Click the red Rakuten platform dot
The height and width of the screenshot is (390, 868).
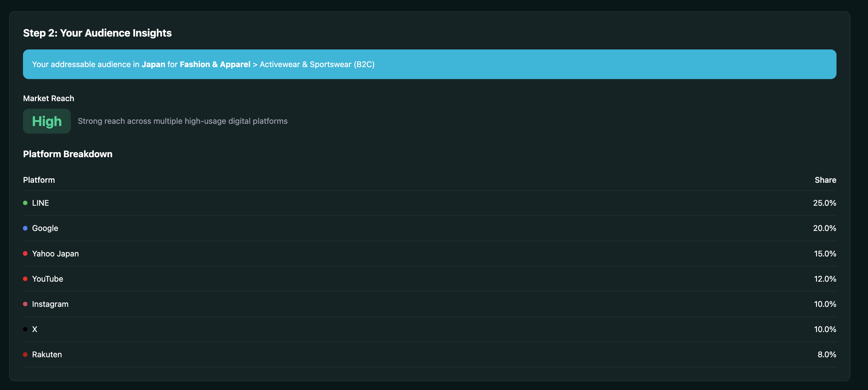click(x=25, y=354)
